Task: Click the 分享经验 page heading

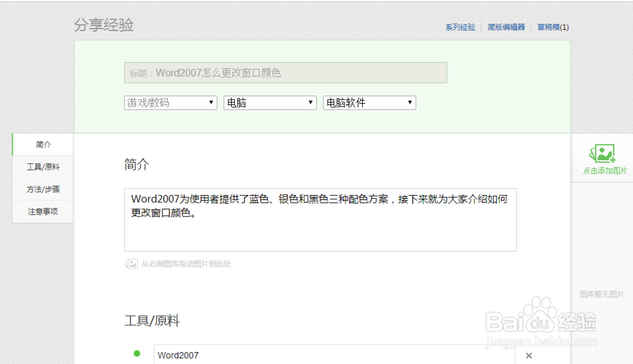Action: [104, 25]
